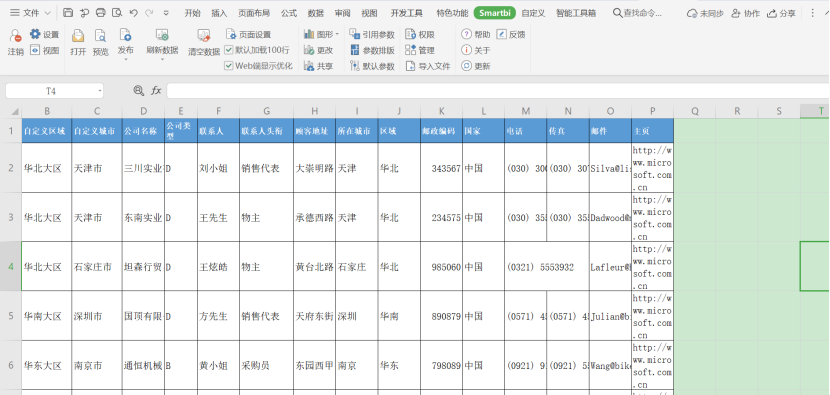Expand the 发布 dropdown arrow
This screenshot has height=395, width=830.
[125, 59]
